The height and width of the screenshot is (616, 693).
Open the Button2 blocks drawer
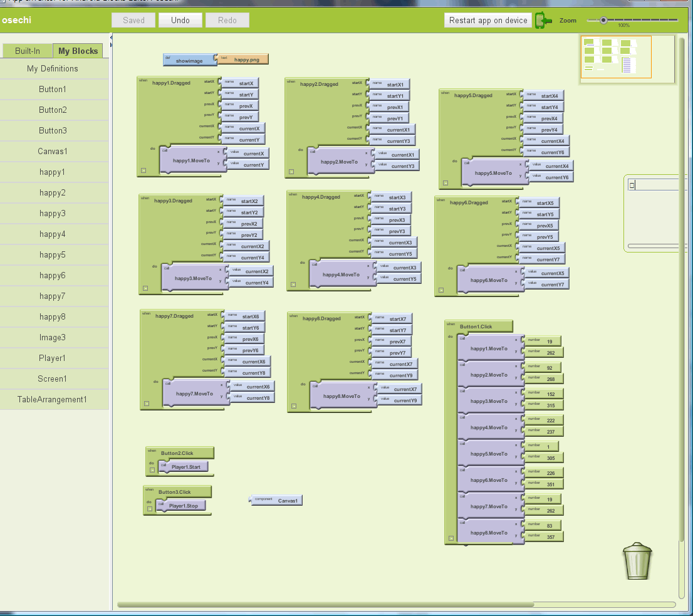pyautogui.click(x=53, y=110)
